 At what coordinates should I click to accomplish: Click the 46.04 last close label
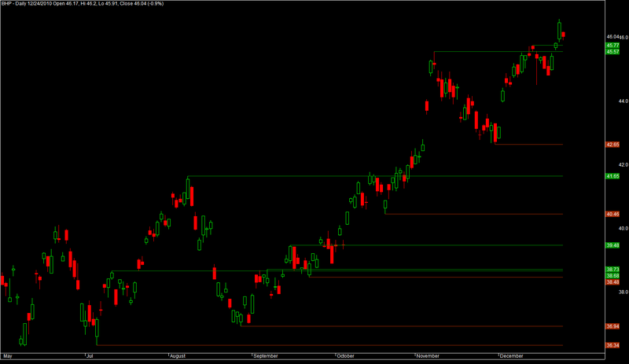tap(613, 37)
